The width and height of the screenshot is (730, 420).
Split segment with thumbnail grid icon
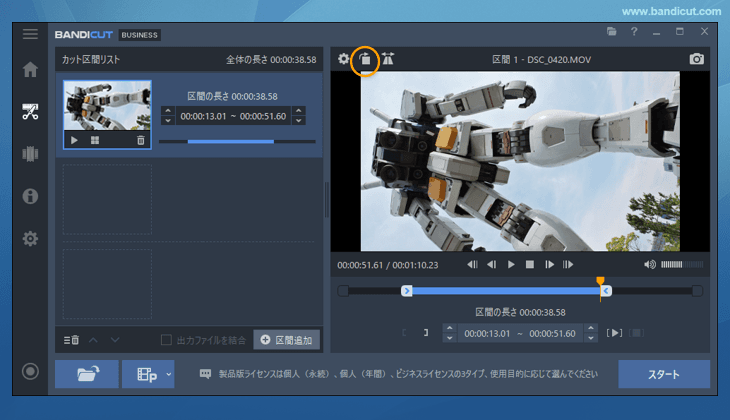coord(95,140)
